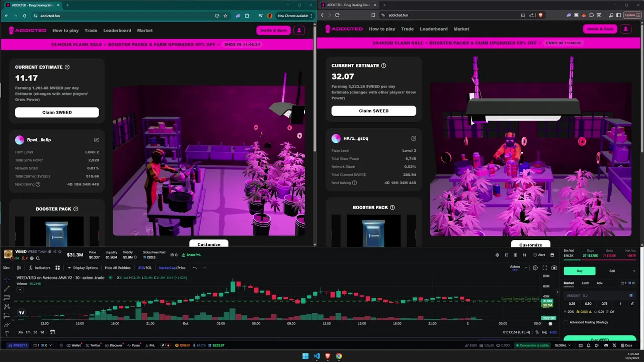Image resolution: width=644 pixels, height=362 pixels.
Task: Open Trade menu in right ADDICTED window
Action: [408, 29]
